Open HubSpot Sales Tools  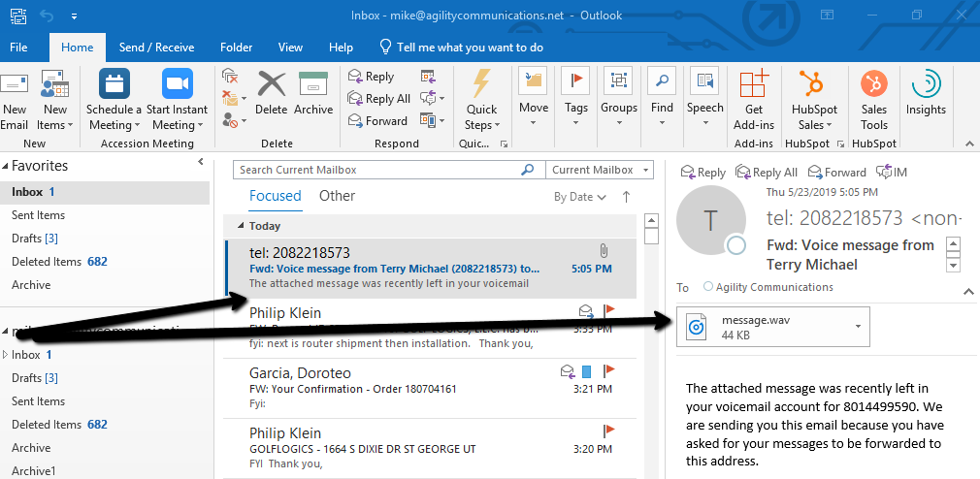pos(873,100)
